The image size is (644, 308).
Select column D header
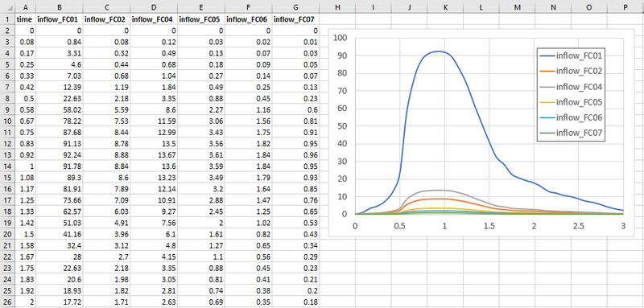[x=154, y=7]
